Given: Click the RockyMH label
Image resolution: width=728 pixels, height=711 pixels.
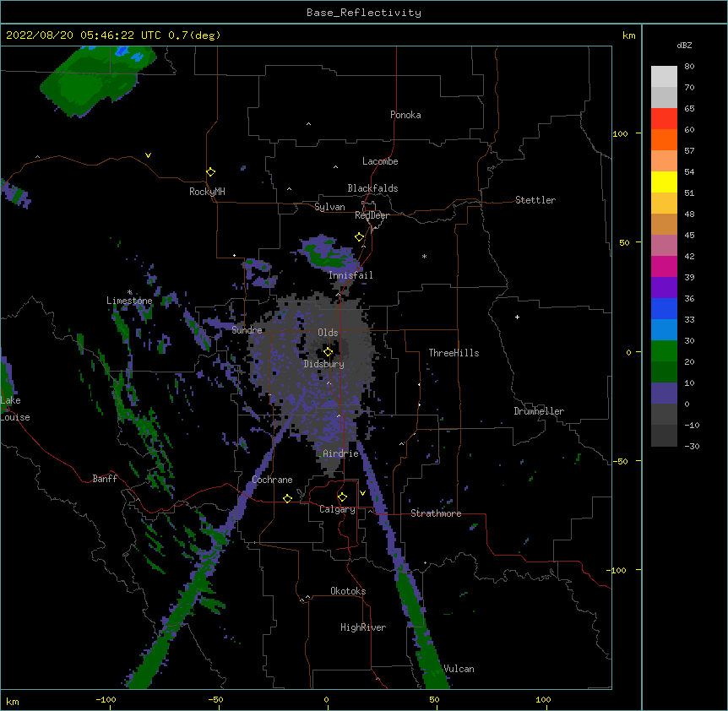Looking at the screenshot, I should point(207,192).
